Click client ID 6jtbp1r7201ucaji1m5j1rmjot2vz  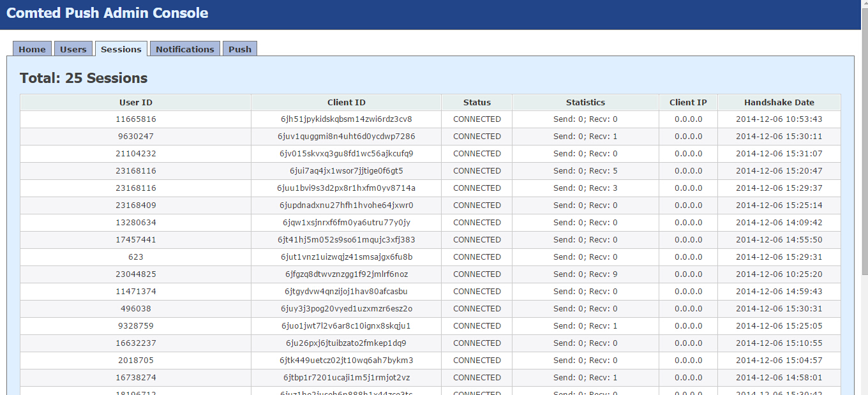(x=347, y=378)
